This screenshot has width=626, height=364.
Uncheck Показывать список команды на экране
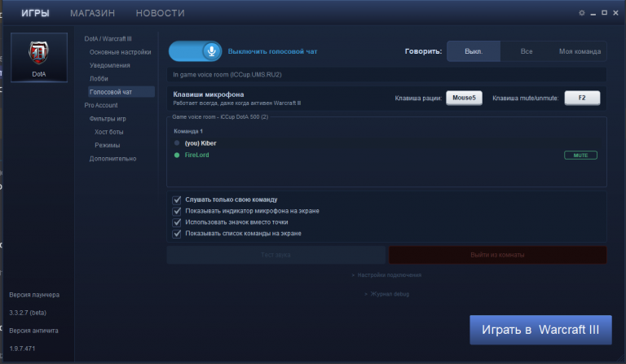point(177,234)
